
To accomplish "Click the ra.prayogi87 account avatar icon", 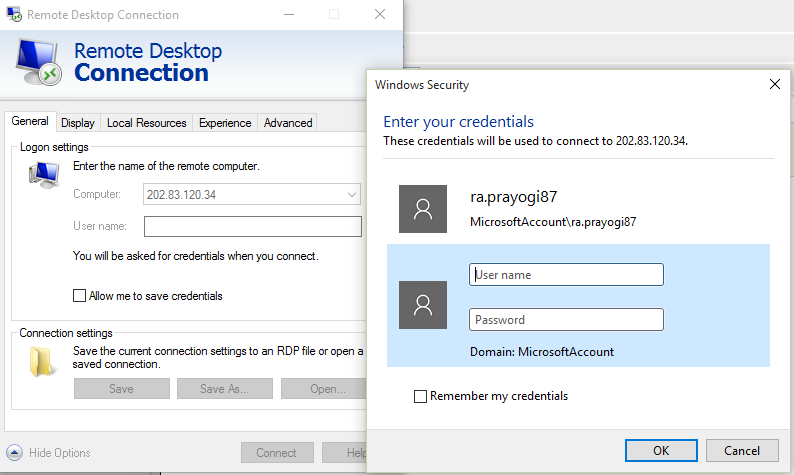I will click(x=423, y=210).
